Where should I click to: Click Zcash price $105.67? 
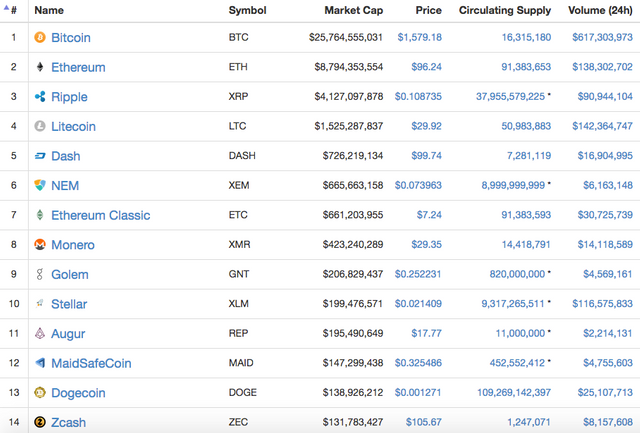click(x=424, y=422)
